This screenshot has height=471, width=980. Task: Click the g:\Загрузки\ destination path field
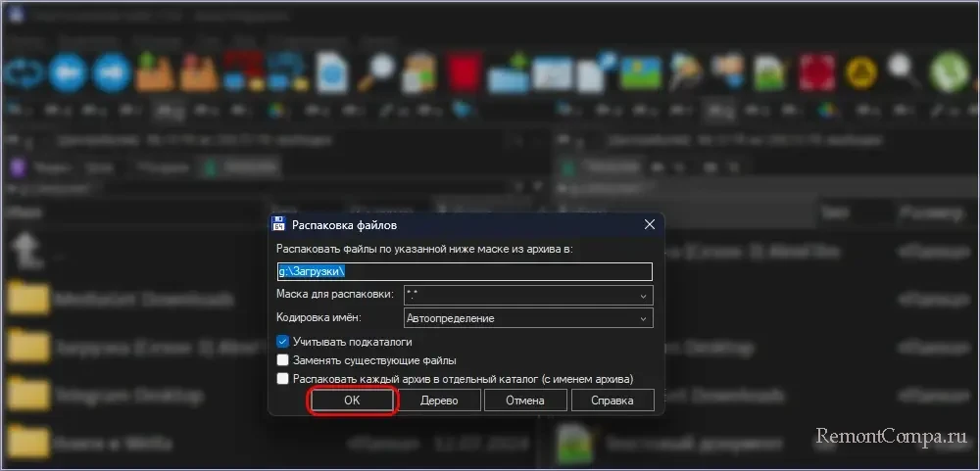(x=464, y=271)
